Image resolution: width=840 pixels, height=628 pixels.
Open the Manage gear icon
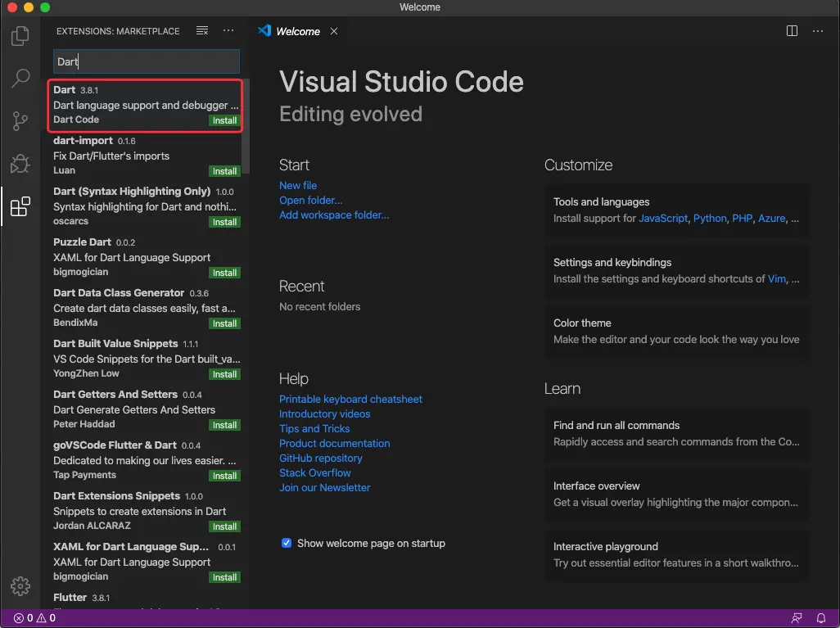click(x=20, y=585)
